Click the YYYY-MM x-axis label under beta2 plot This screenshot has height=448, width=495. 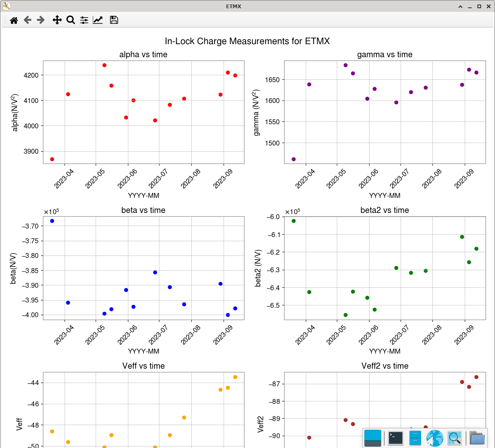tap(385, 351)
